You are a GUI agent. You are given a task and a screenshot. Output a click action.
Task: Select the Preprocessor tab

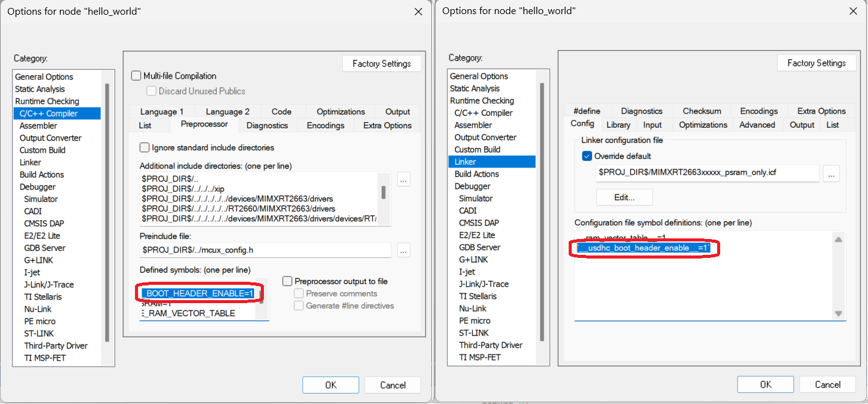tap(204, 124)
